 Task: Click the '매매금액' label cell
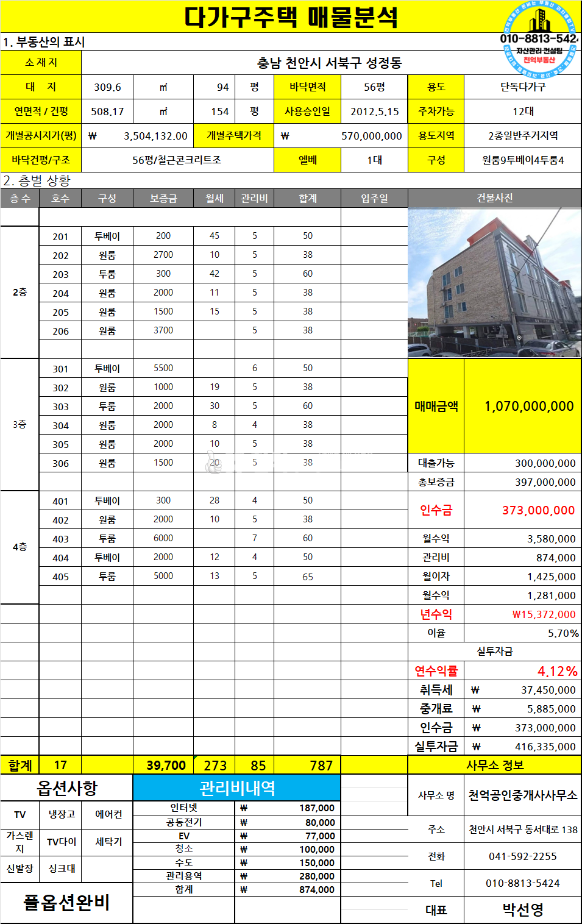tap(436, 407)
